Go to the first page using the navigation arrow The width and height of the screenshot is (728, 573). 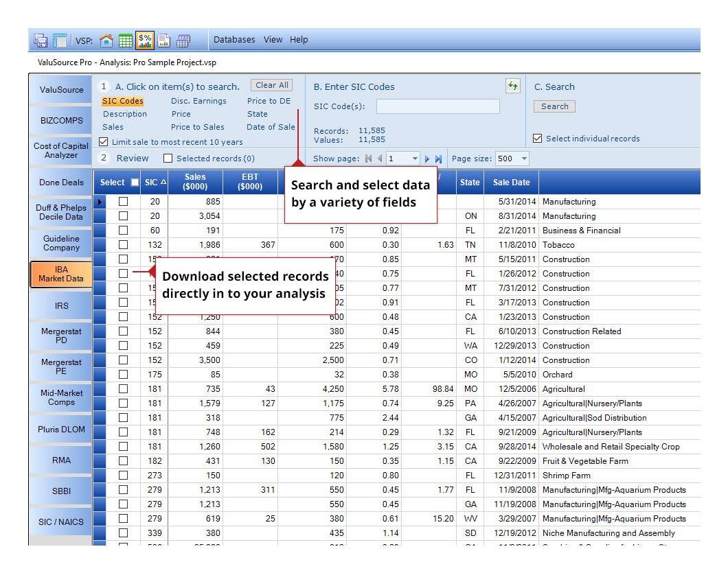pos(369,158)
